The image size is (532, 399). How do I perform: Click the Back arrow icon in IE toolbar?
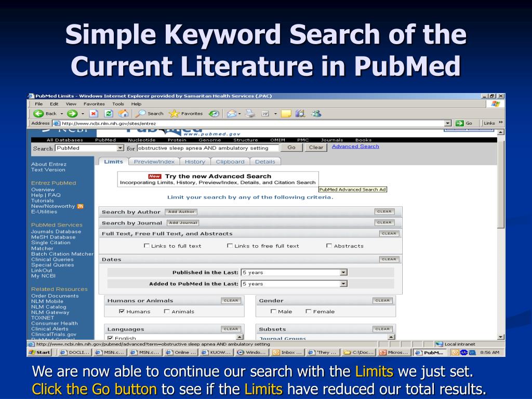38,114
